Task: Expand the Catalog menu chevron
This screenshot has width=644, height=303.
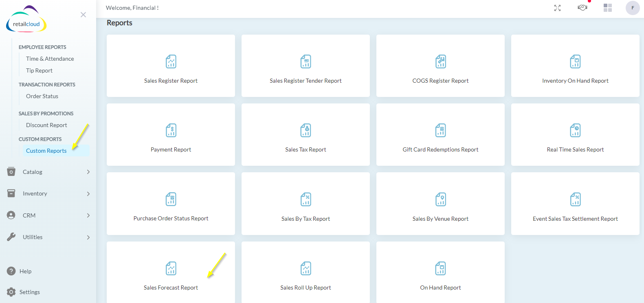Action: pos(88,172)
